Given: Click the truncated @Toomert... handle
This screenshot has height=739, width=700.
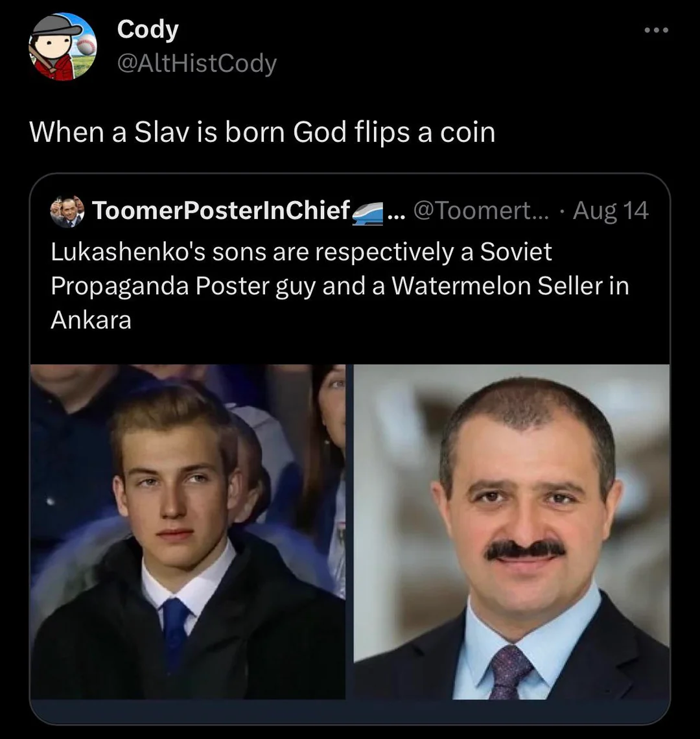Looking at the screenshot, I should click(480, 210).
